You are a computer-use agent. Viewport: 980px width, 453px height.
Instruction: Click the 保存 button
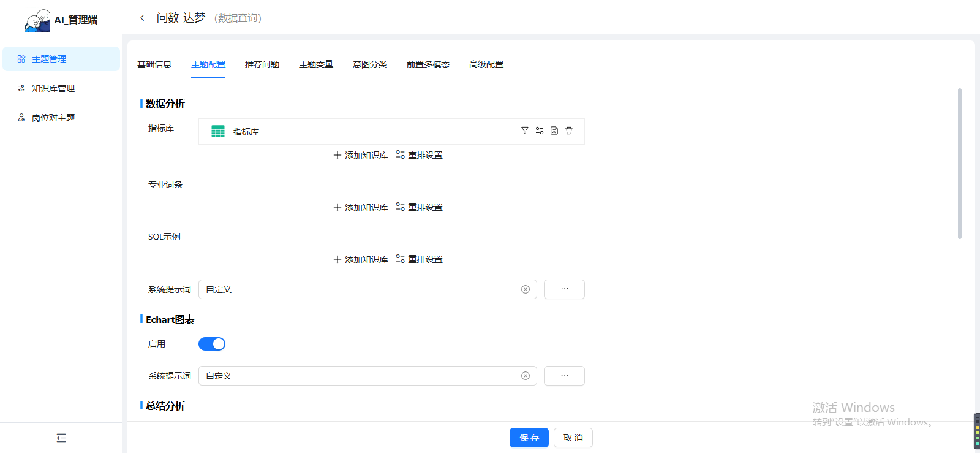tap(529, 438)
